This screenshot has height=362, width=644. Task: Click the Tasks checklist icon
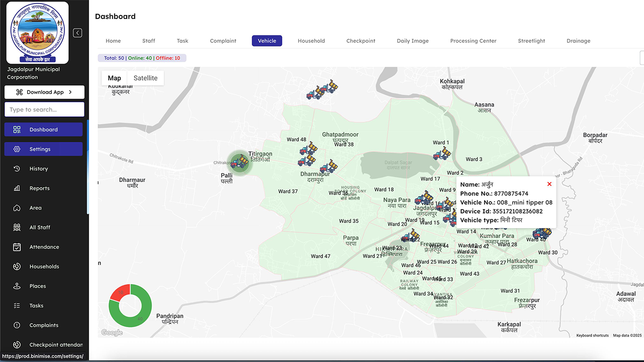click(x=17, y=305)
